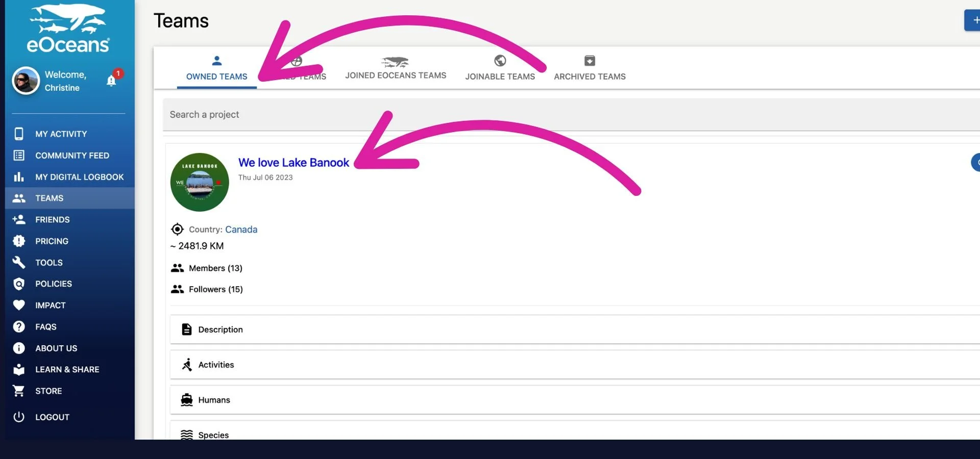Open About Us label in sidebar
Image resolution: width=980 pixels, height=459 pixels.
pyautogui.click(x=56, y=348)
